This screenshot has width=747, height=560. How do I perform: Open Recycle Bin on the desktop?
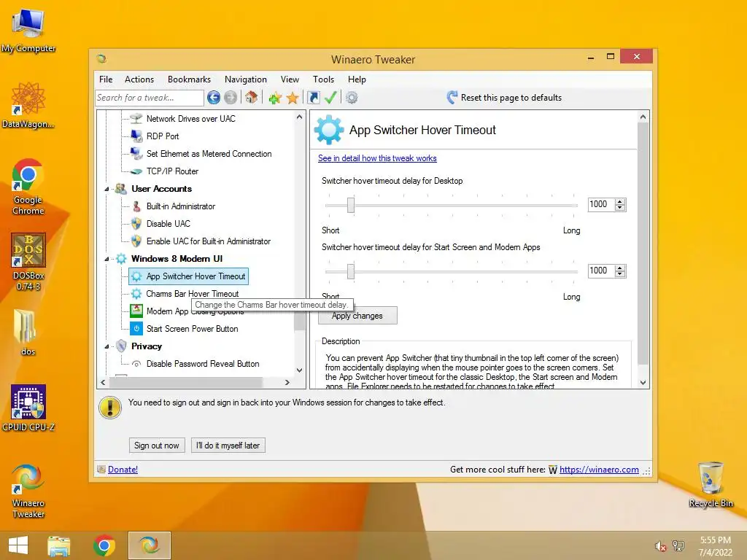tap(711, 484)
